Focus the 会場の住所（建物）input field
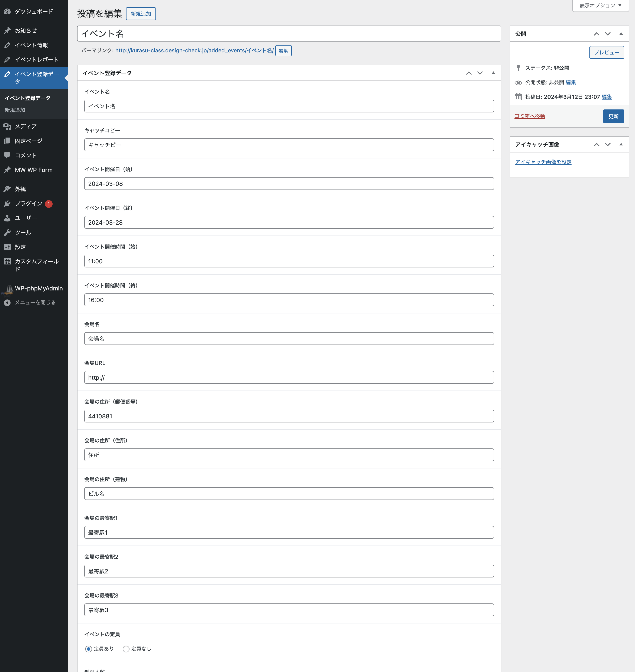The width and height of the screenshot is (635, 672). [289, 494]
